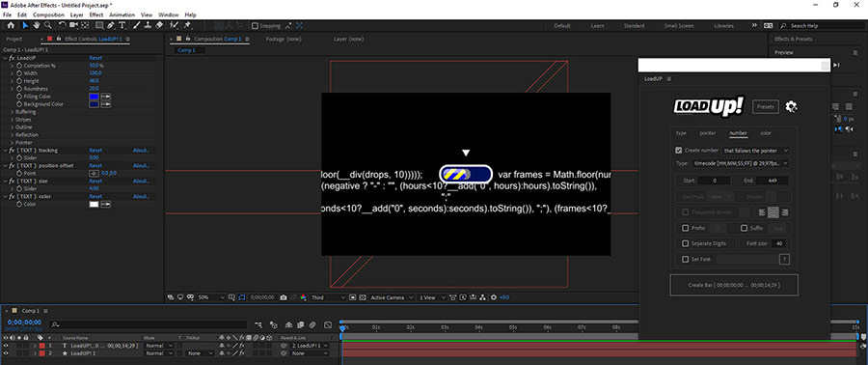Select the Pen tool
The height and width of the screenshot is (365, 868).
point(111,25)
